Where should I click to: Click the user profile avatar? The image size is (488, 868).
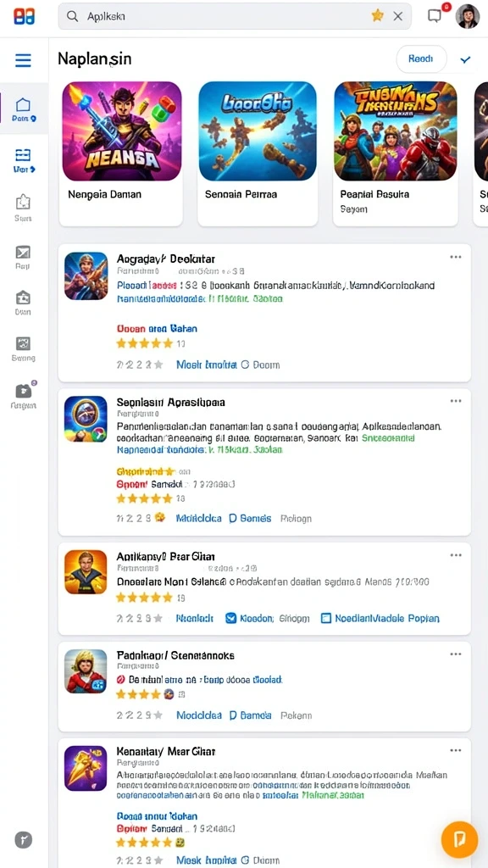point(468,16)
